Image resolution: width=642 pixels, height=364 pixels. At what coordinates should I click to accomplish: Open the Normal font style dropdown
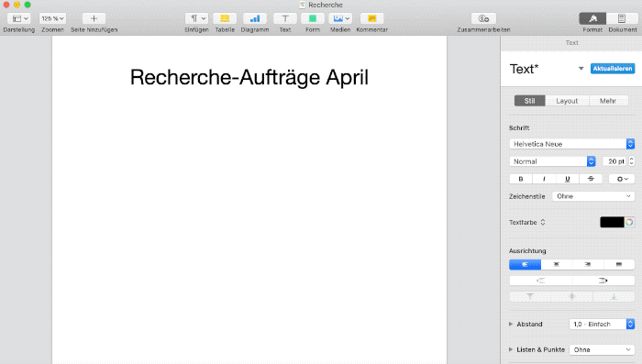point(552,161)
